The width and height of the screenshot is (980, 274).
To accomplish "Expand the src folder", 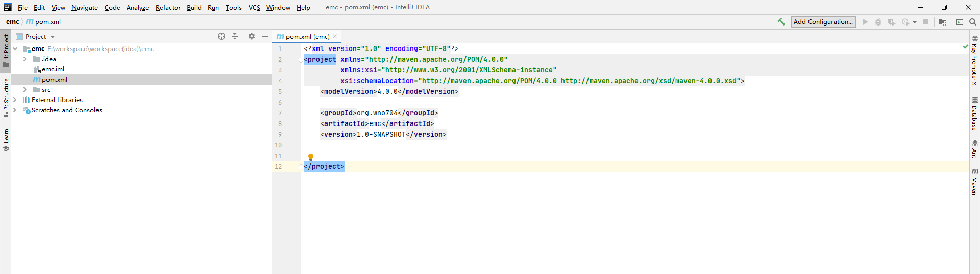I will click(24, 90).
